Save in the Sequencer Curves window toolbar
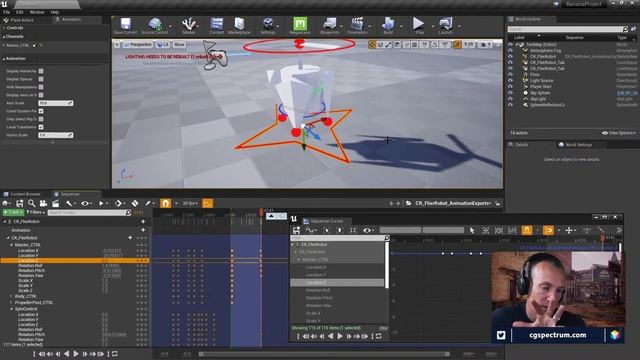This screenshot has height=360, width=640. [296, 231]
